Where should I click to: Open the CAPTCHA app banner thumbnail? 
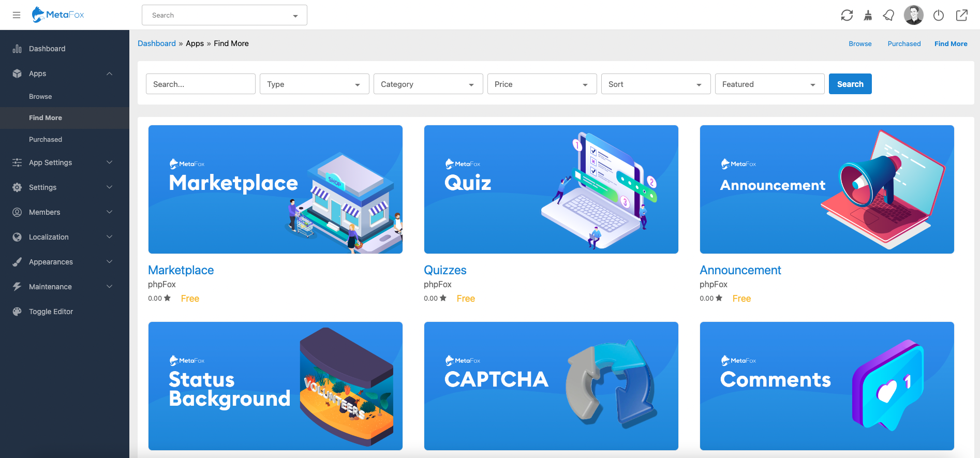click(x=551, y=386)
